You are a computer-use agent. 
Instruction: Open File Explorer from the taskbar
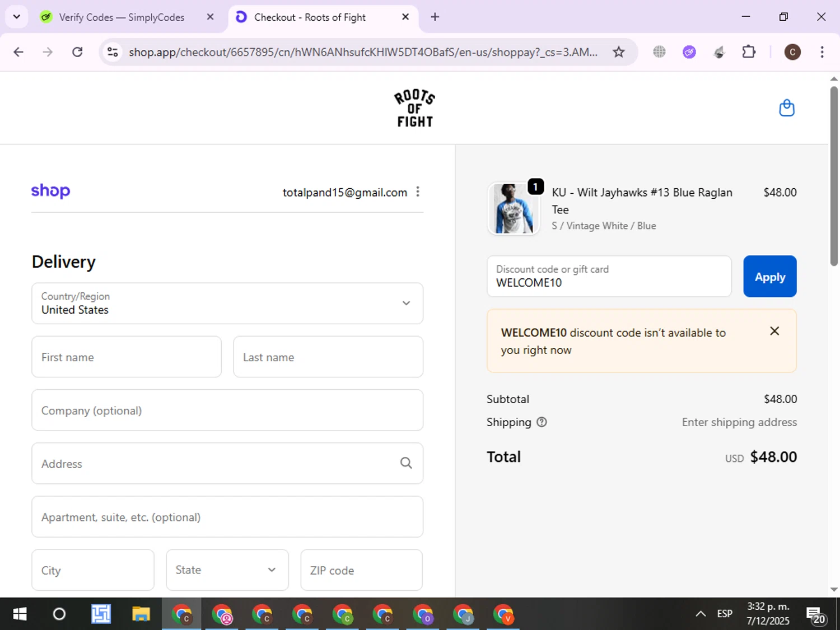tap(141, 614)
